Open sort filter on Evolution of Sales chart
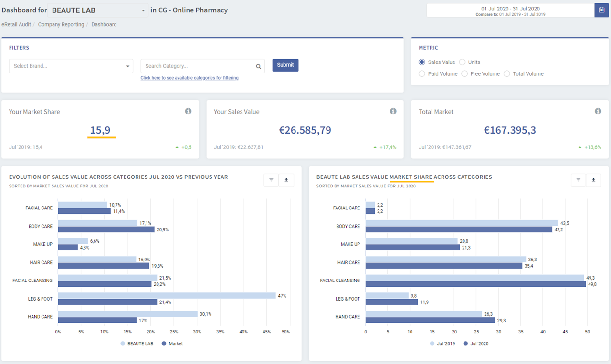 [271, 180]
